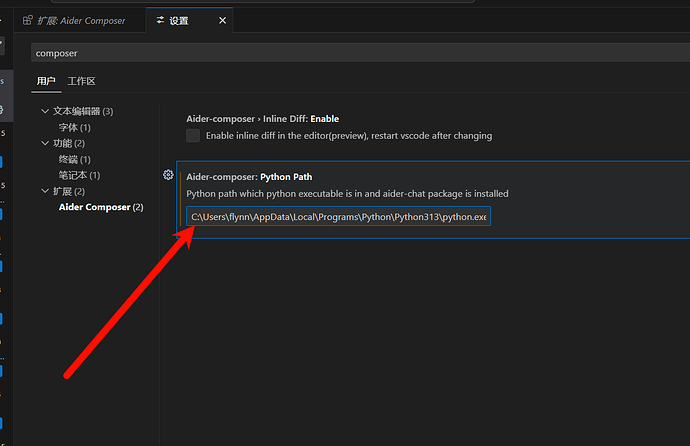The image size is (690, 446).
Task: Collapse the 功能 (2) section
Action: coord(45,143)
